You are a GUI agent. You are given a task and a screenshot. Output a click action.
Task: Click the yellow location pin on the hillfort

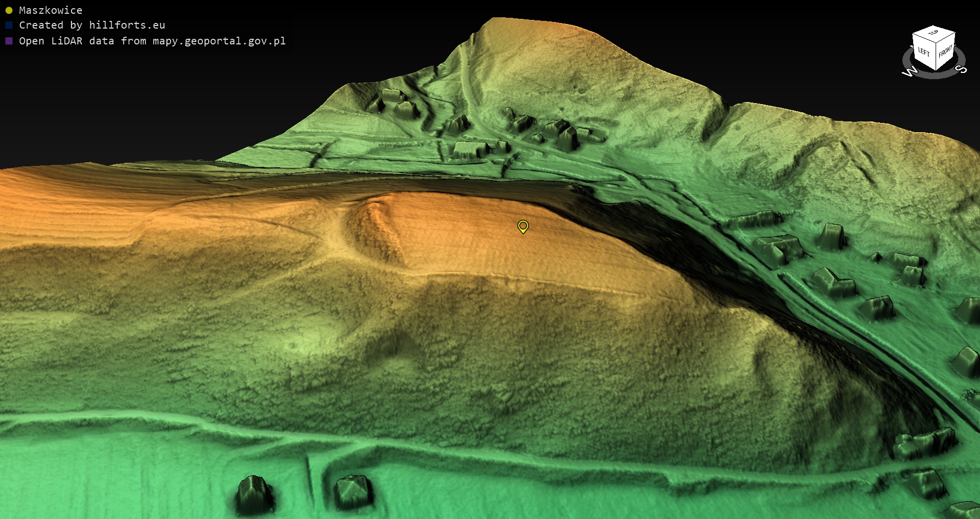click(x=523, y=226)
